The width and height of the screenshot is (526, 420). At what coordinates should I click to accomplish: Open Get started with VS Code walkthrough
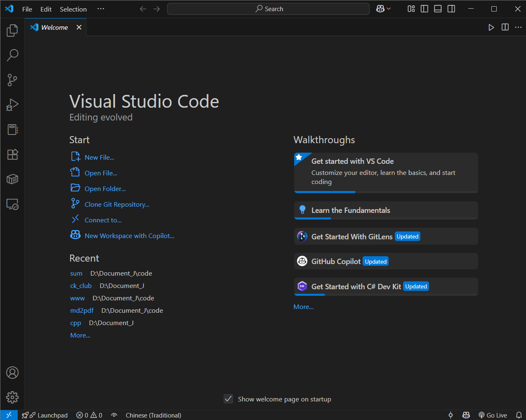[386, 172]
